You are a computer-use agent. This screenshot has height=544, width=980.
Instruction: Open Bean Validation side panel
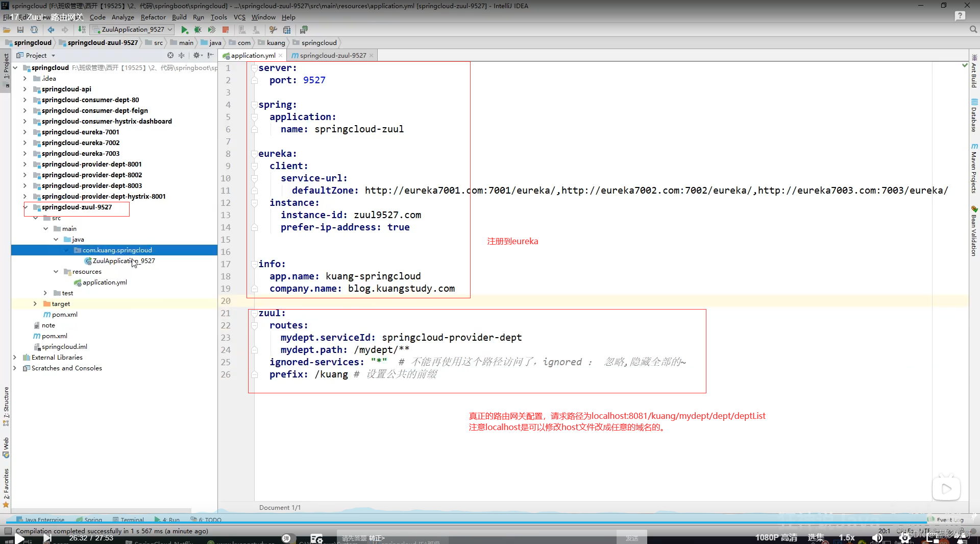(x=974, y=230)
